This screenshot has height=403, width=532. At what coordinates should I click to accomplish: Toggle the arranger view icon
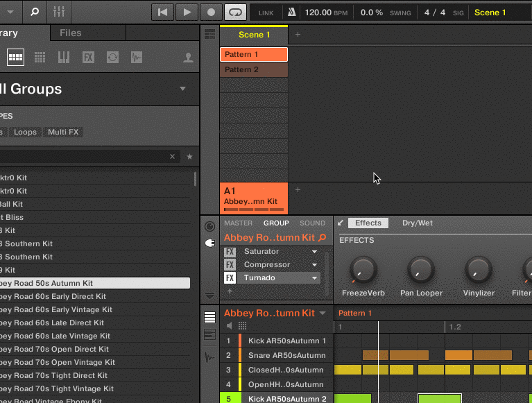click(x=209, y=34)
